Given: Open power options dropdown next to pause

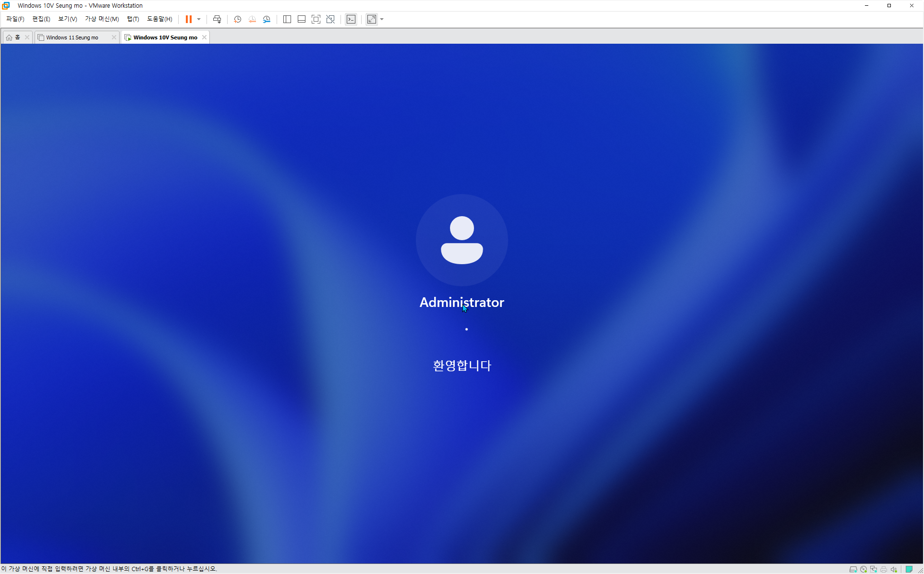Looking at the screenshot, I should coord(199,19).
